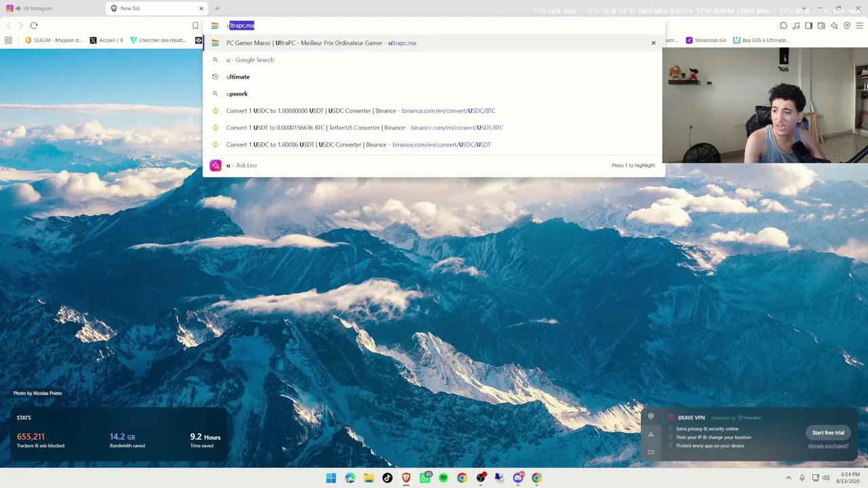Open Binance USDT to BTC converter suggestion
This screenshot has height=488, width=868.
[x=434, y=127]
